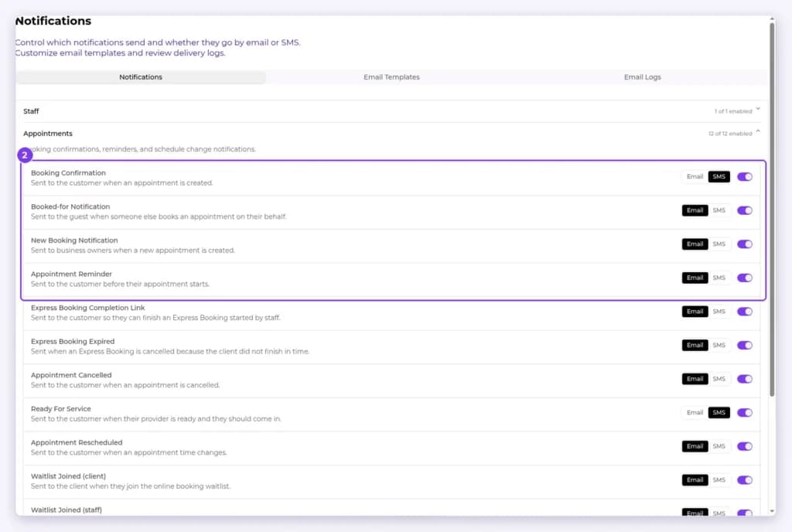Click the Notifications page heading
Screen dimensions: 792x532
point(53,21)
